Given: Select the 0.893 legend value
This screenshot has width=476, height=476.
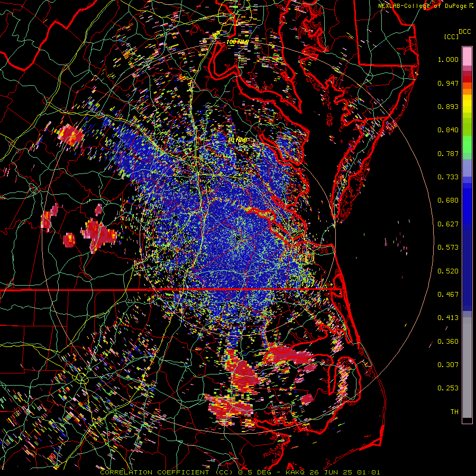Looking at the screenshot, I should click(448, 106).
